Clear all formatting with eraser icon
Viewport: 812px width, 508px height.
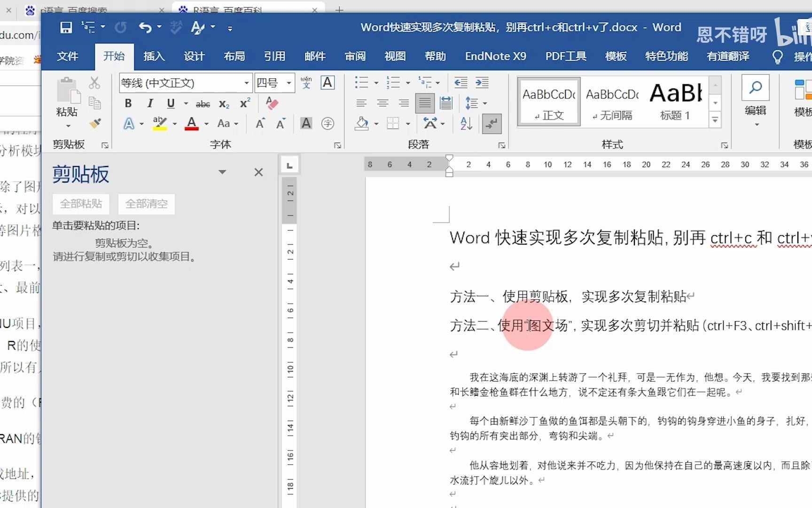272,103
